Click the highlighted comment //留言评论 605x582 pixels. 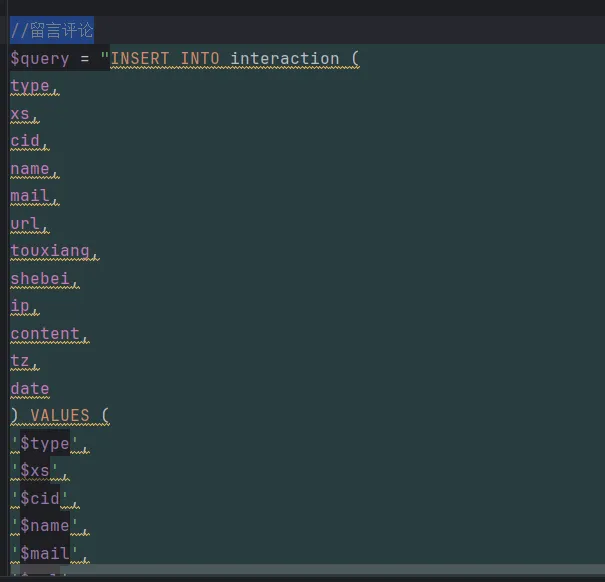(x=52, y=30)
